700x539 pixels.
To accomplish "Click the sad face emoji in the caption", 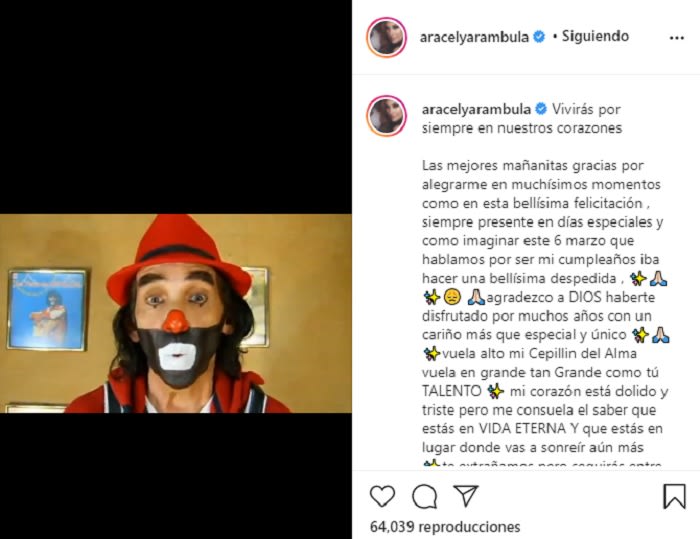I will pyautogui.click(x=452, y=297).
